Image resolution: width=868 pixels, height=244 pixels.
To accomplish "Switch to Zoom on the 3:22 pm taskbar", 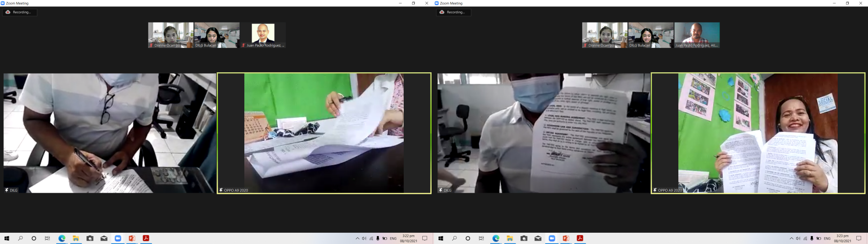I will pyautogui.click(x=118, y=239).
